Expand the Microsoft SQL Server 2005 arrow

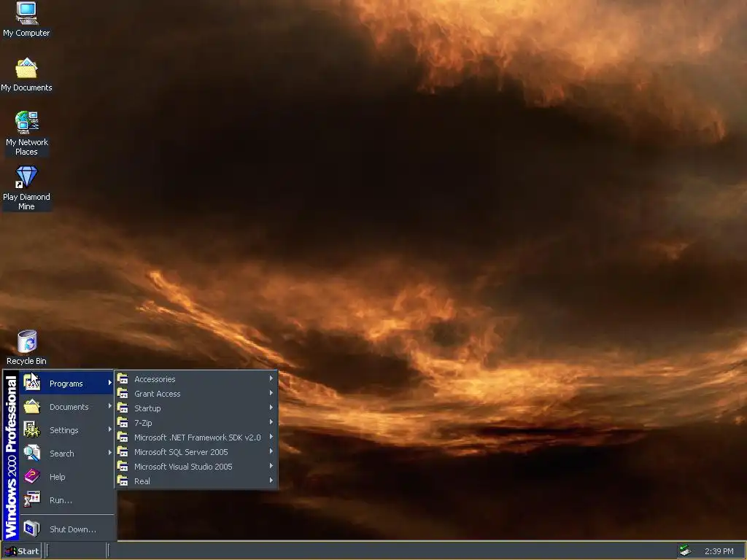(x=271, y=451)
